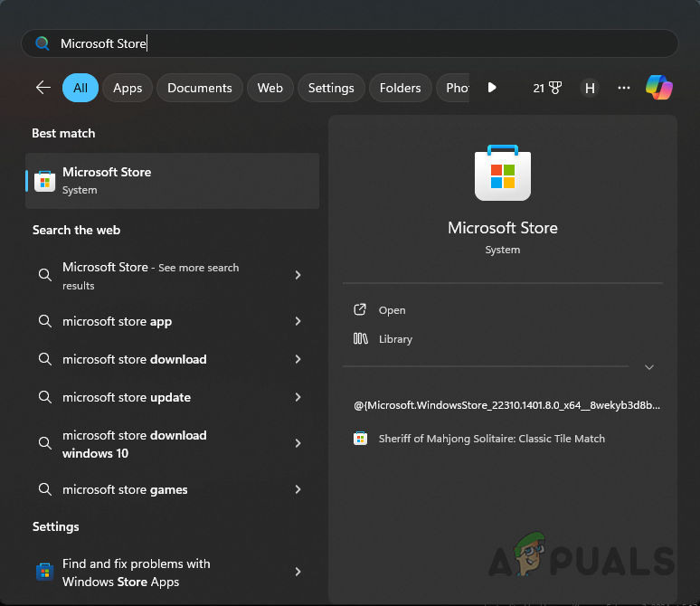Search web for 'microsoft store games'
700x606 pixels.
click(x=173, y=489)
